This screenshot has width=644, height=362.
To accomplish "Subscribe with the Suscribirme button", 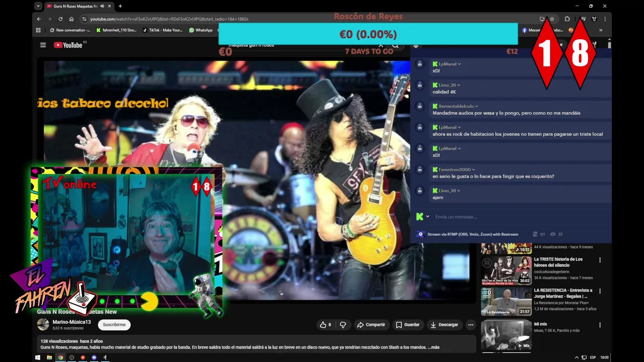I will point(114,325).
